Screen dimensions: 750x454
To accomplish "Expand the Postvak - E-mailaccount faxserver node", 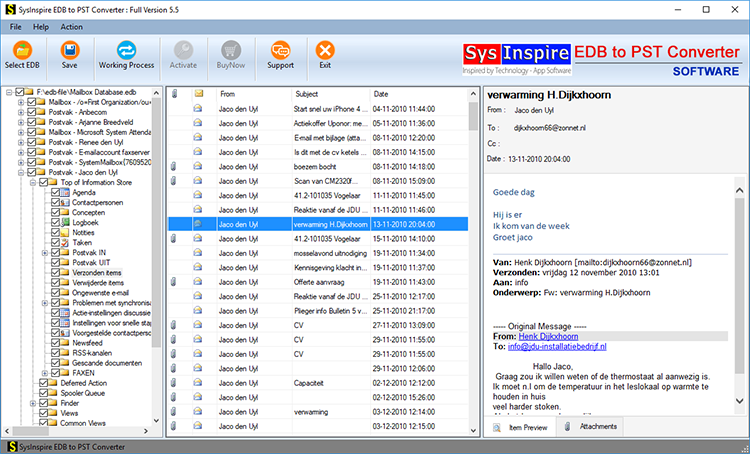I will pos(21,152).
